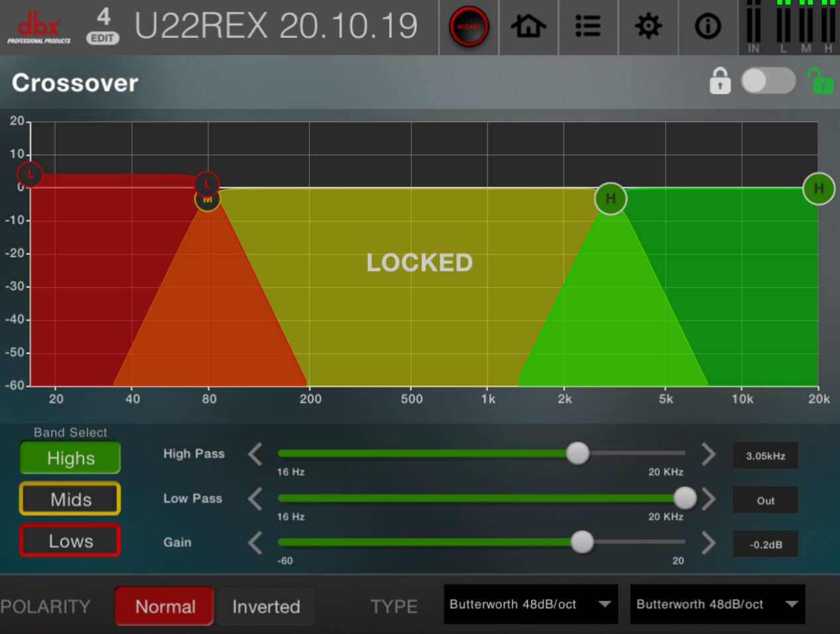Screen dimensions: 840x634
Task: Select the Lows band
Action: pyautogui.click(x=70, y=541)
